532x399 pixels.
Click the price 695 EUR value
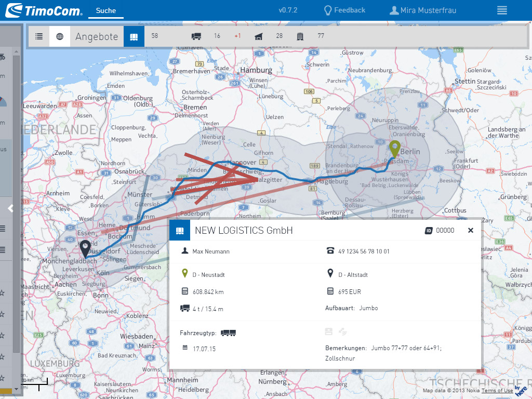click(350, 292)
